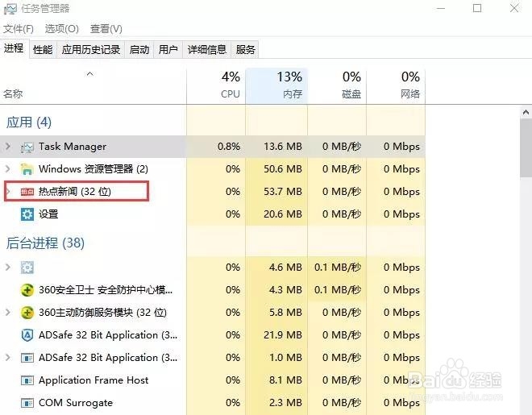Switch to the 进程 tab
Screen dimensions: 532x415
[x=14, y=48]
